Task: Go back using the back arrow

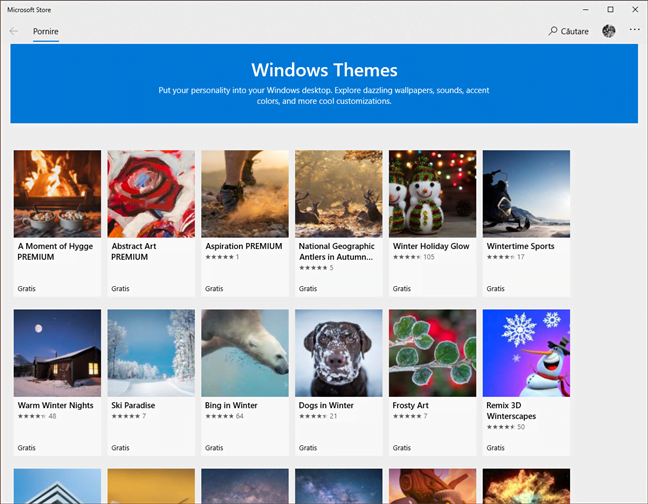Action: tap(14, 31)
